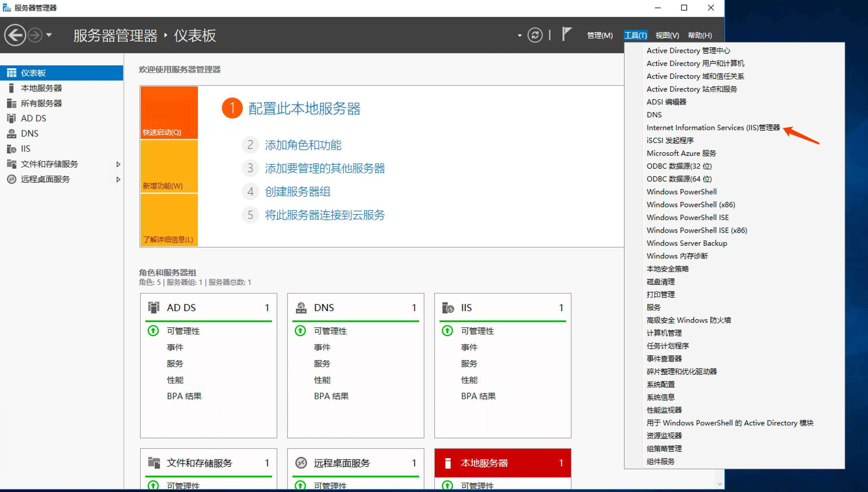Viewport: 868px width, 492px height.
Task: Click IIS sidebar icon
Action: 11,149
